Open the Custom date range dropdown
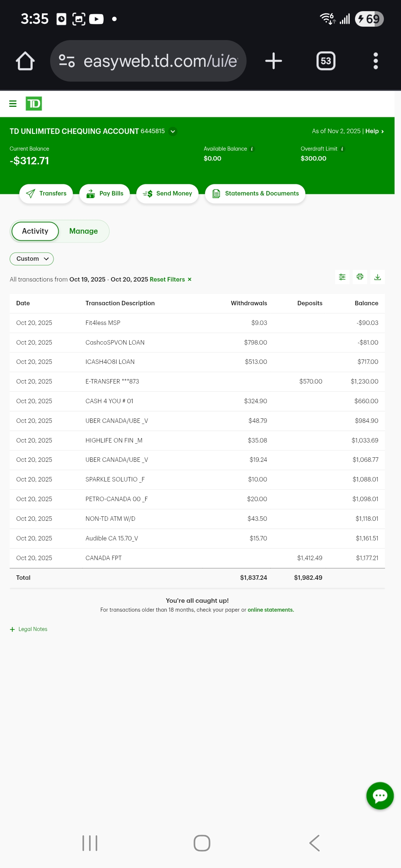 [x=32, y=259]
